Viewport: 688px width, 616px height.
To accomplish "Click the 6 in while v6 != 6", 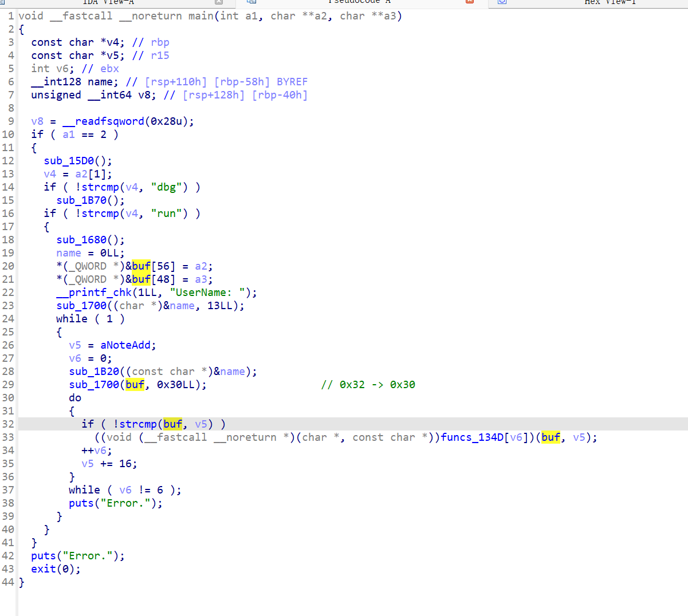I will (160, 490).
